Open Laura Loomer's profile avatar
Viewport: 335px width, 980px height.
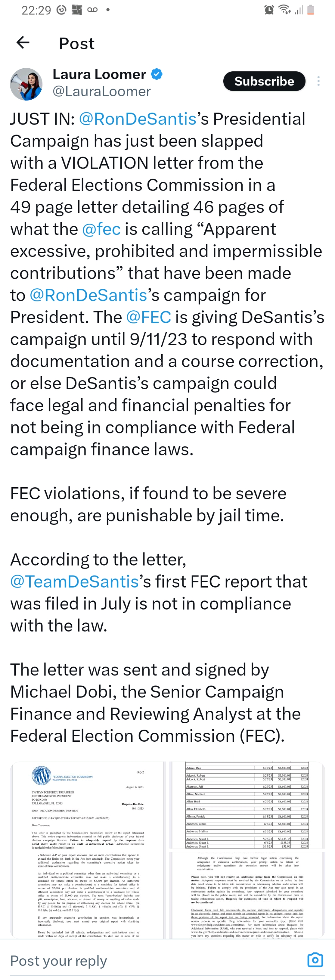26,84
